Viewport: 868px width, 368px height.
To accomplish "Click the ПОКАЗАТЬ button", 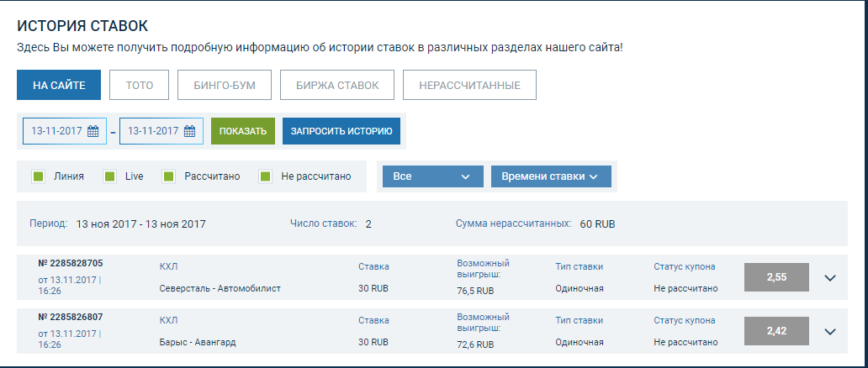I will 243,131.
